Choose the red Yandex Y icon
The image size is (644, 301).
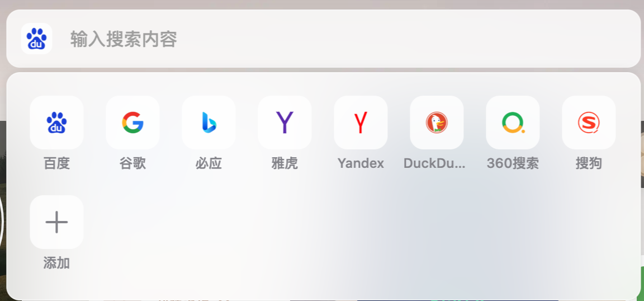361,123
